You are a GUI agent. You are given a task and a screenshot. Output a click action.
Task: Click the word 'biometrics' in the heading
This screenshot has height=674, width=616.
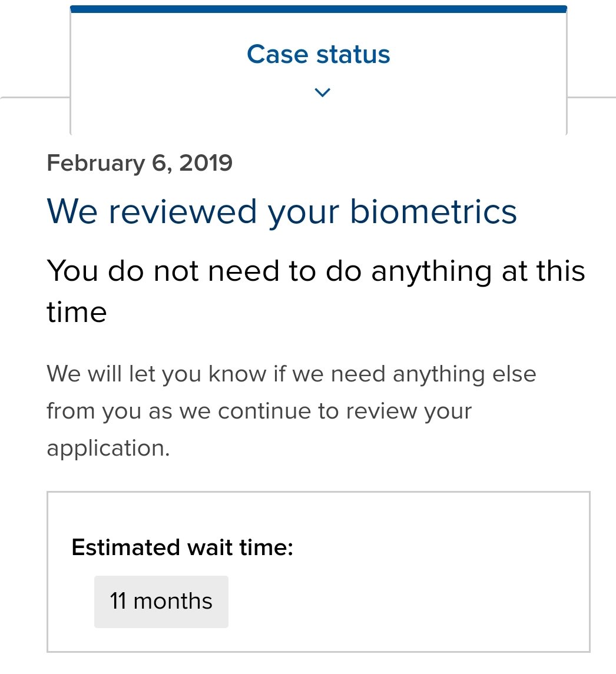coord(433,211)
